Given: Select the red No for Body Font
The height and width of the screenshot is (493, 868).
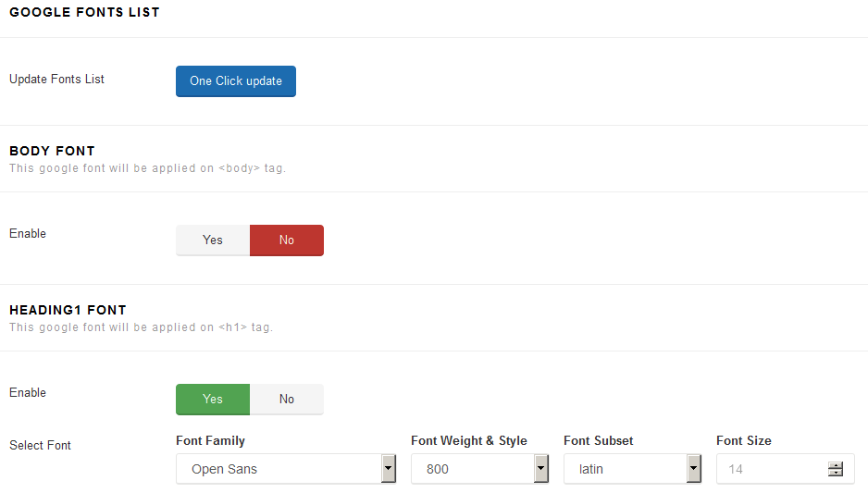Looking at the screenshot, I should pos(287,240).
